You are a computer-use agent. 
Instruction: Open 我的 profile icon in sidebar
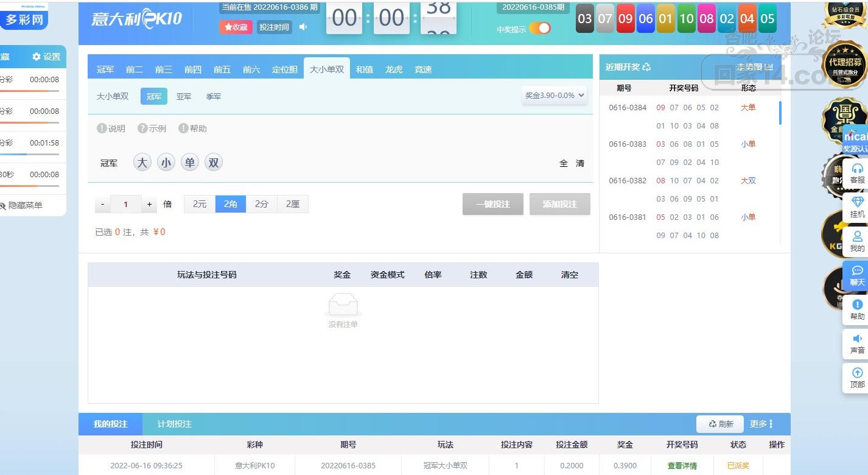857,236
